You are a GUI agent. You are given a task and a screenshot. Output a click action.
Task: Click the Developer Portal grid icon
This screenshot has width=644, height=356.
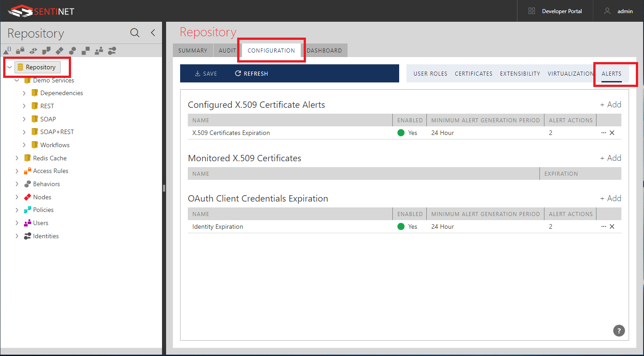(x=532, y=11)
